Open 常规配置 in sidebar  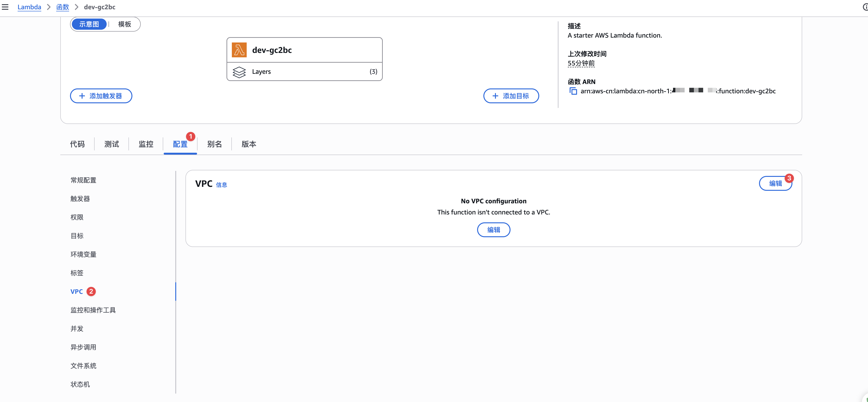(x=83, y=180)
